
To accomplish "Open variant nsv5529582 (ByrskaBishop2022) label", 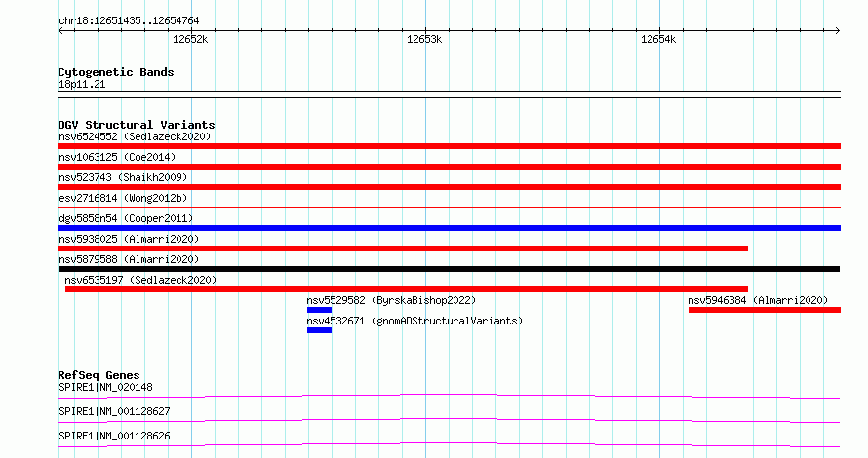I will tap(391, 300).
